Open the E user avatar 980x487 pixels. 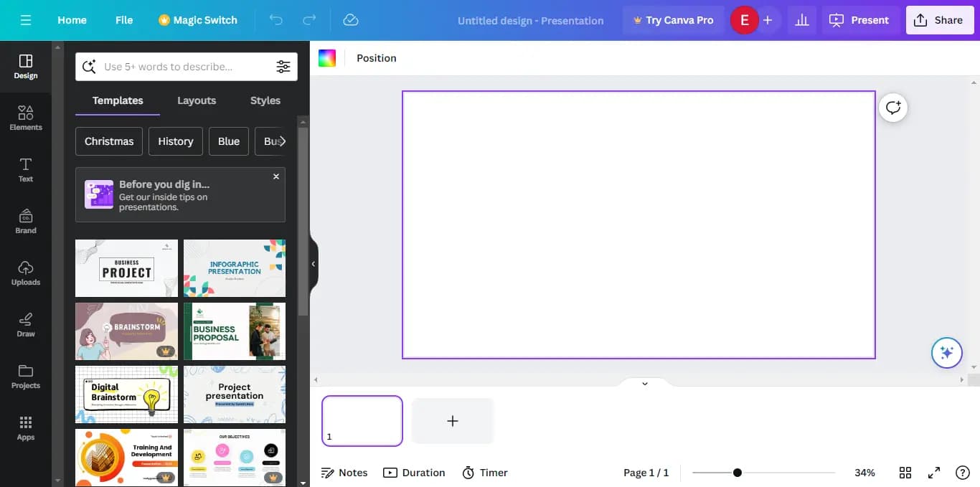click(x=744, y=20)
